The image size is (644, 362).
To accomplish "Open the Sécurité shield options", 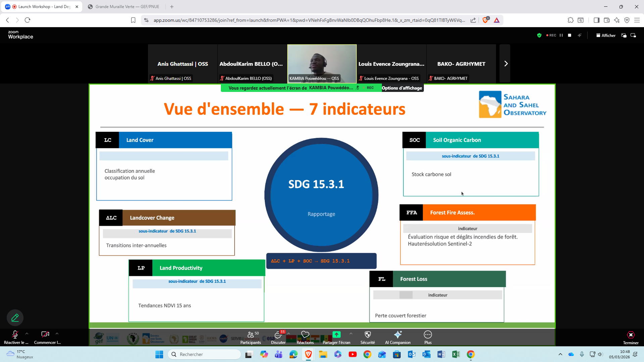I will (x=367, y=337).
